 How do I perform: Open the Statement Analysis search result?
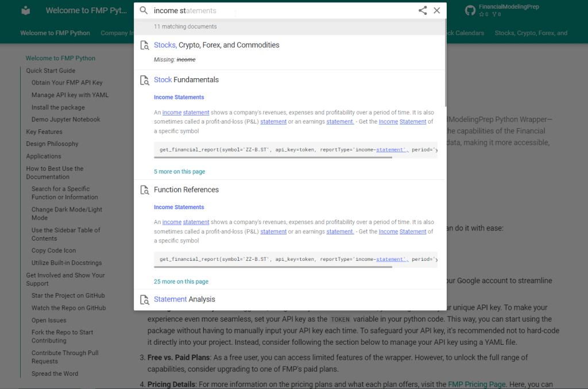184,299
